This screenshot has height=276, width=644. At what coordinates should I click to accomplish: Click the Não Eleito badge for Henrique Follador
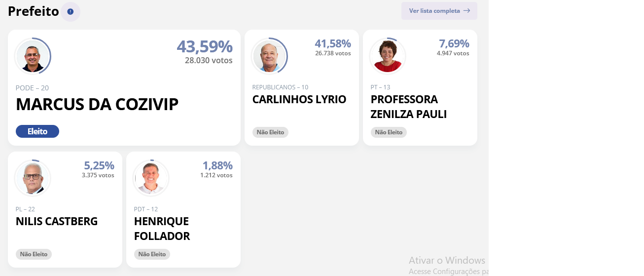click(152, 254)
